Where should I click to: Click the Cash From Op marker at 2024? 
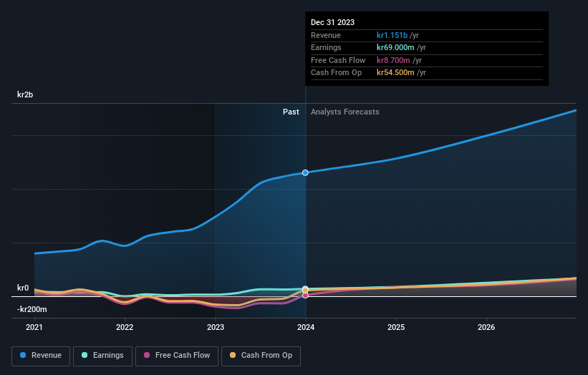point(305,291)
